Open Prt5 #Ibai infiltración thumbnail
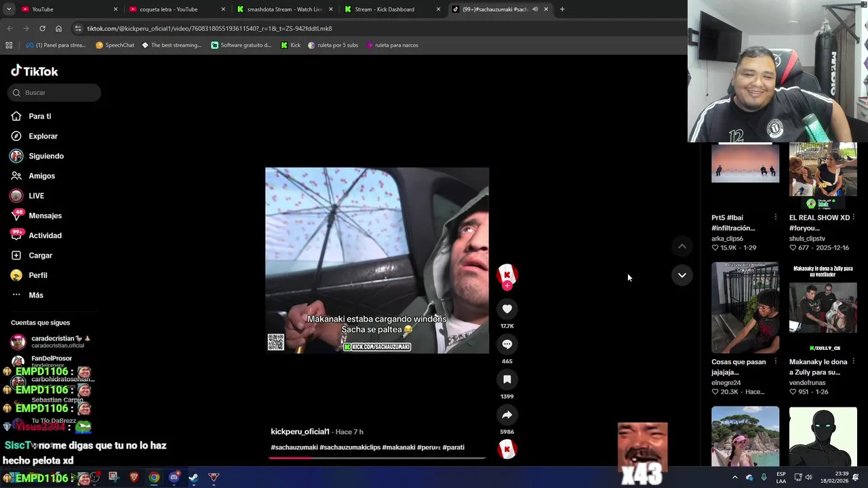Image resolution: width=868 pixels, height=488 pixels. point(745,163)
